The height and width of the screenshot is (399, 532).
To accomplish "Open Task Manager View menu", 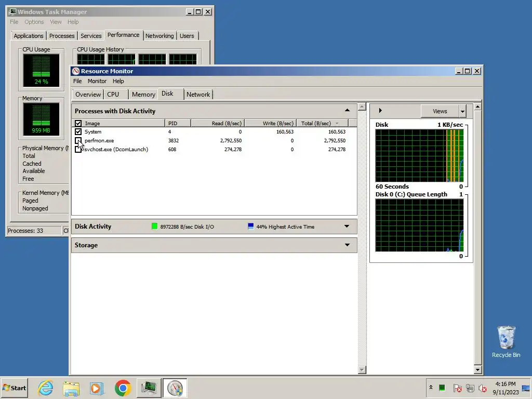I will [x=56, y=22].
